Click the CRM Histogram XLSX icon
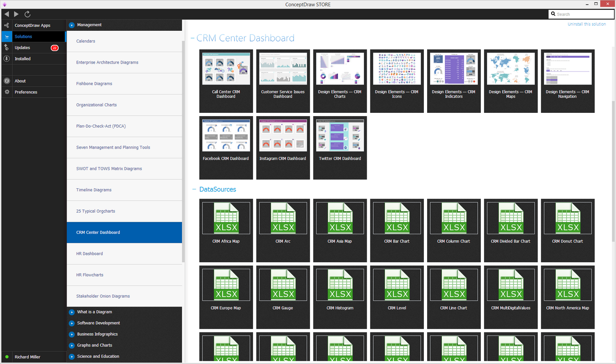Image resolution: width=616 pixels, height=364 pixels. coord(340,285)
